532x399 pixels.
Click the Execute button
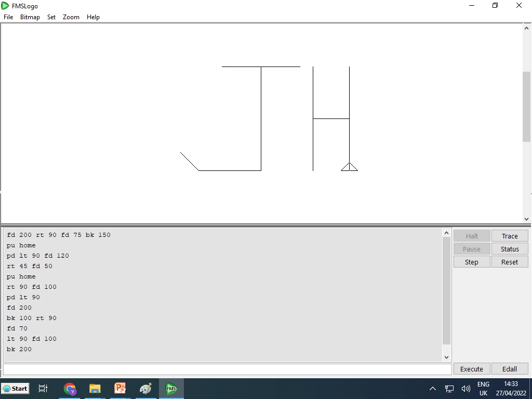(x=472, y=369)
